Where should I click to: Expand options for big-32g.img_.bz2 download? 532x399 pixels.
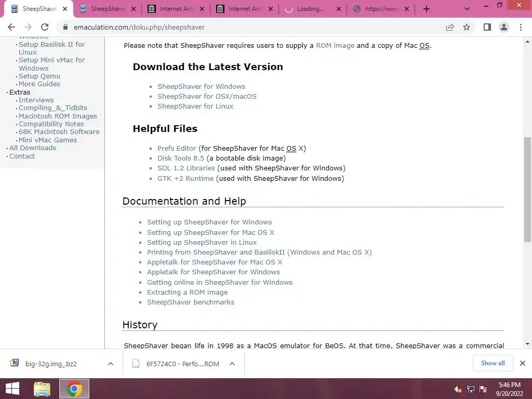110,364
